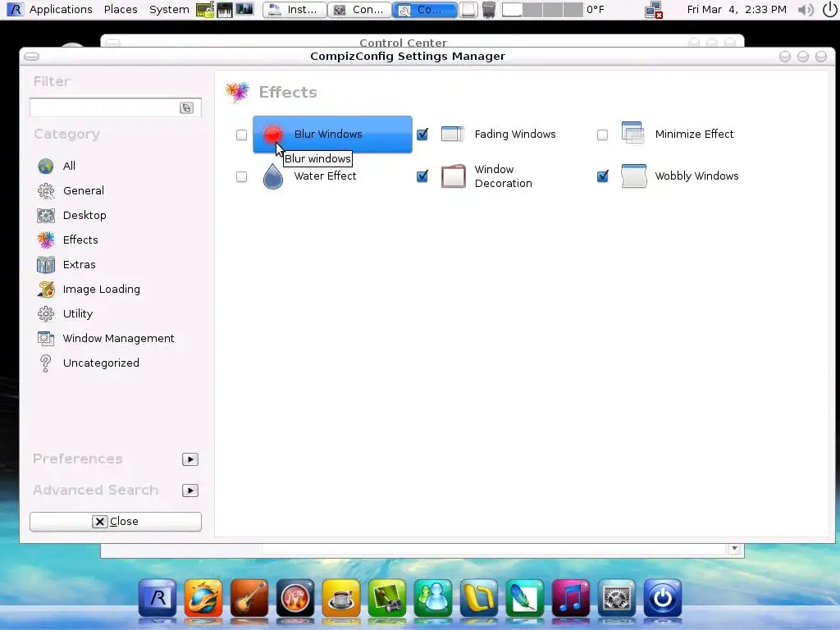Open the System menu
The image size is (840, 630).
click(x=169, y=10)
